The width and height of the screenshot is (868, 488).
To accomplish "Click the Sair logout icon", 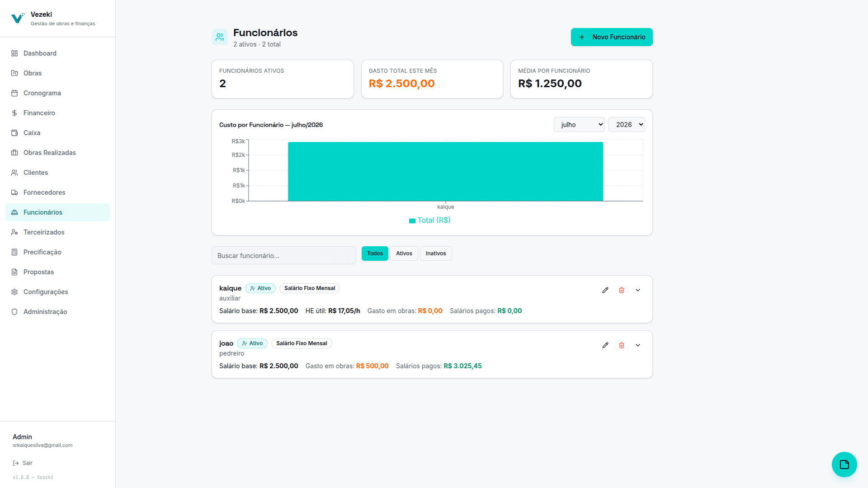I will click(16, 463).
